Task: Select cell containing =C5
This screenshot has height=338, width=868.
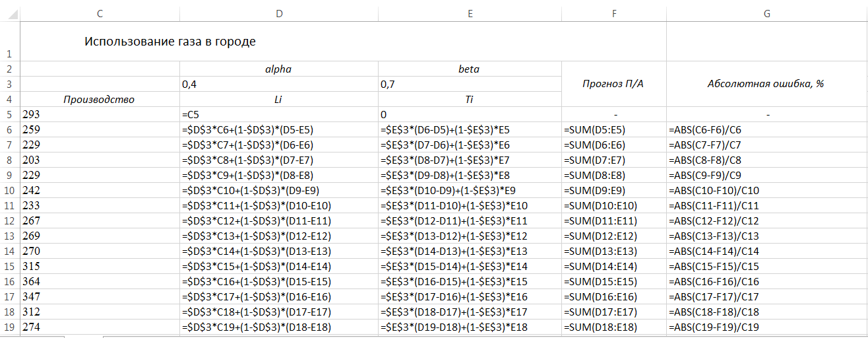Action: tap(278, 114)
